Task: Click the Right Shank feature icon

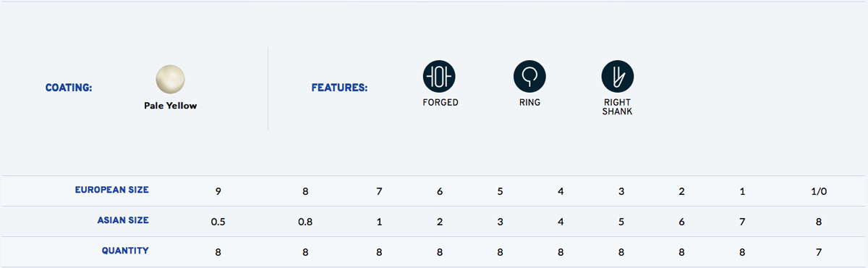Action: pos(618,76)
